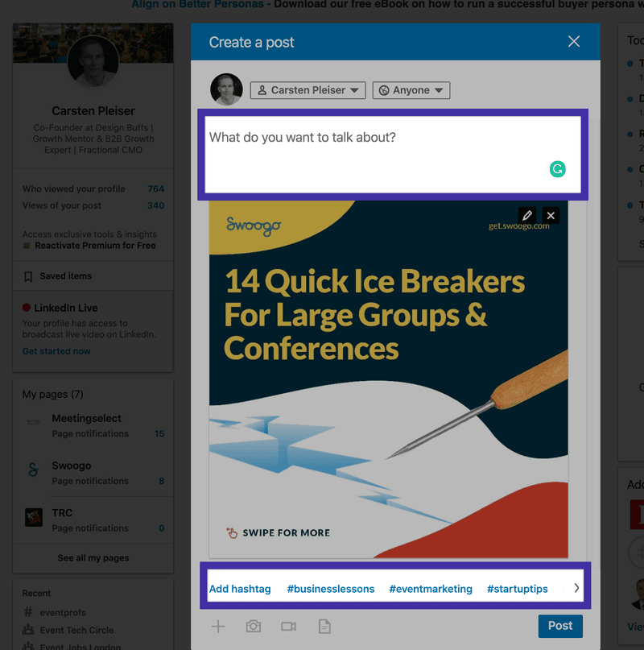Click the sidebar profile photo
This screenshot has width=644, height=650.
click(93, 61)
